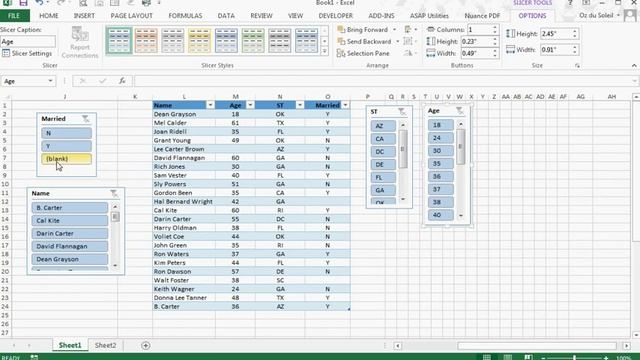Image resolution: width=640 pixels, height=360 pixels.
Task: Click the Age slicer scrollbar thumb
Action: pos(460,147)
